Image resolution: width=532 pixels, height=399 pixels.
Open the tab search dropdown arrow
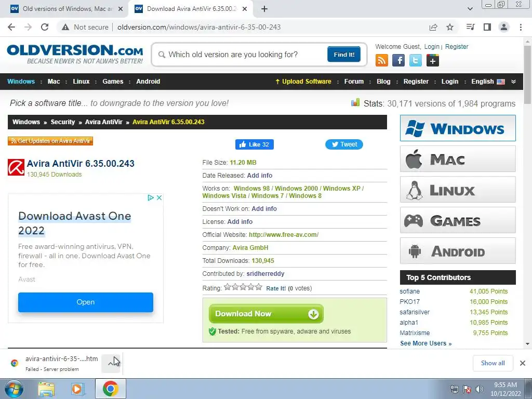click(x=470, y=9)
